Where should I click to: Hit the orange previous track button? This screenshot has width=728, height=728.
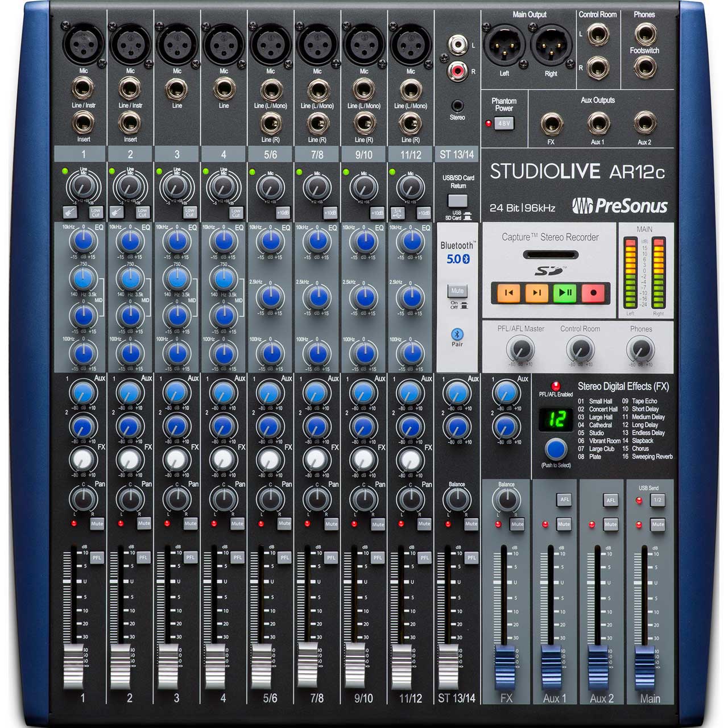pos(508,293)
